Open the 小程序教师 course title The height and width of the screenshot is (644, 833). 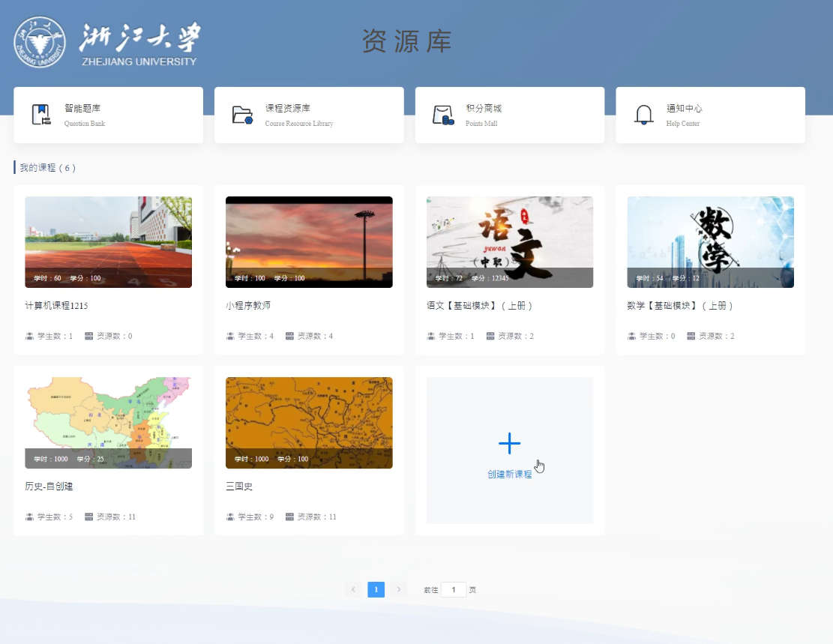point(248,306)
